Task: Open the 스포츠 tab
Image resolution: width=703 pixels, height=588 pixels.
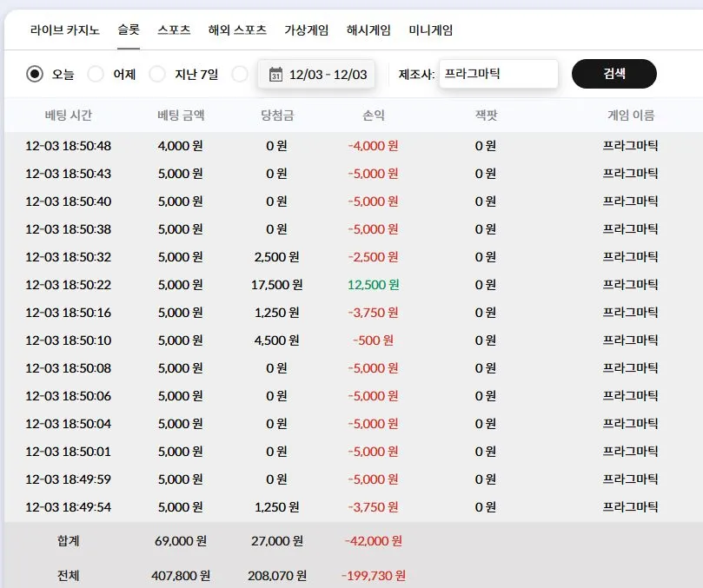Action: click(174, 30)
